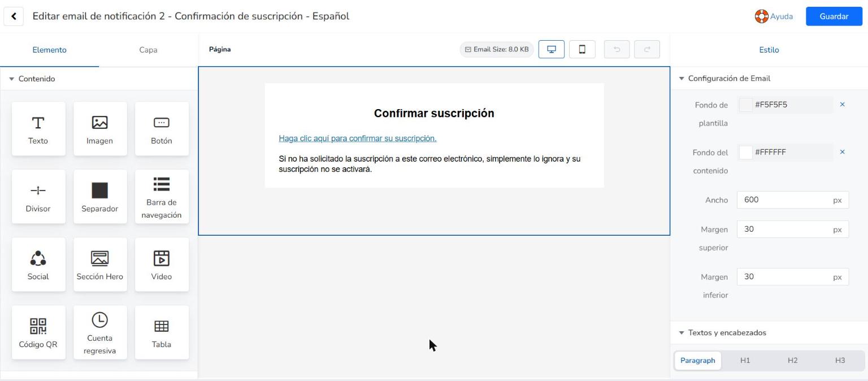Add the Barra de navegación element
The height and width of the screenshot is (381, 868).
(162, 197)
